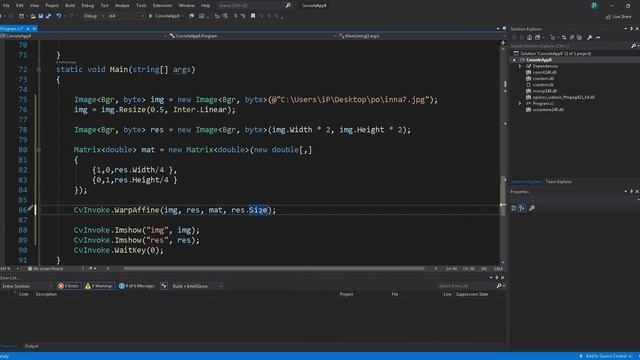Click the Solution Explorer wrench Properties icon
The width and height of the screenshot is (640, 360).
pos(589,38)
